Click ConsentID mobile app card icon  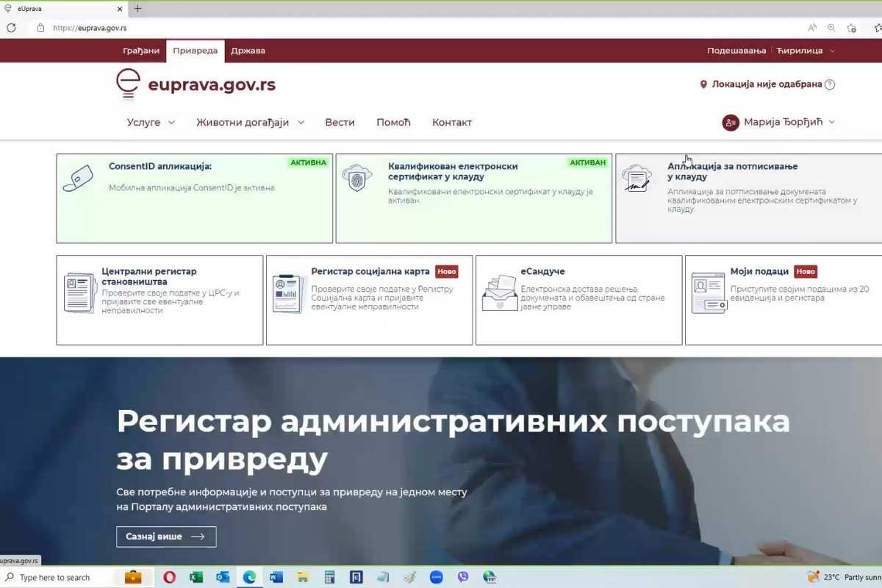click(x=78, y=179)
